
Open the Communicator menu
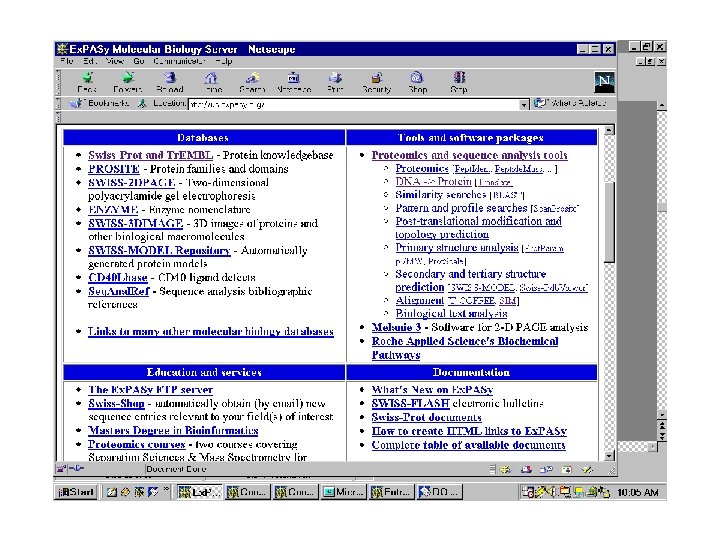(x=179, y=61)
